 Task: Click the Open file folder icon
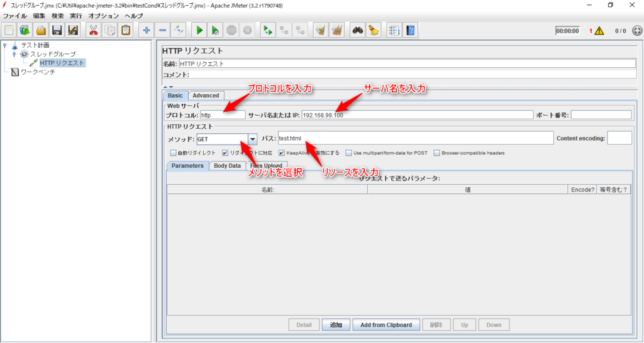coord(41,30)
